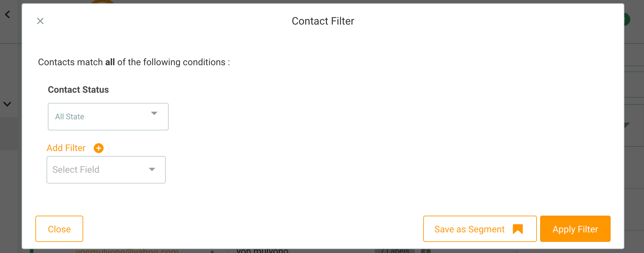Click the info icon next to Labels badge
This screenshot has width=644, height=253.
pyautogui.click(x=426, y=251)
